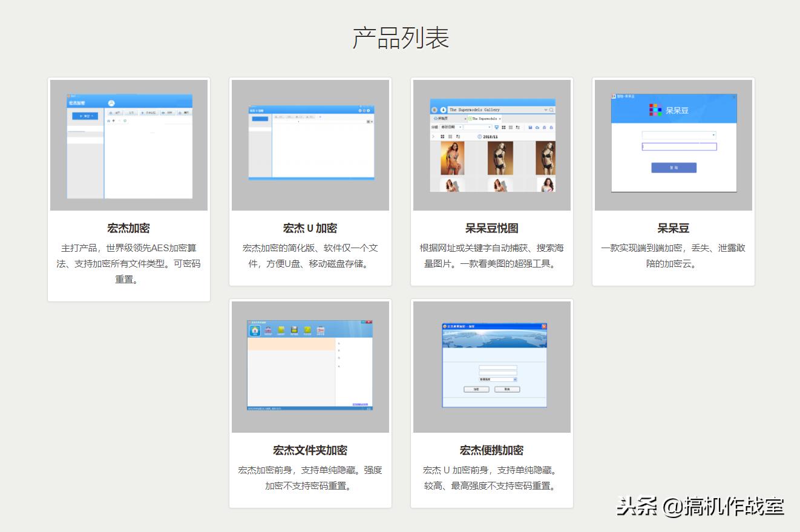Click the floppy disk icon in 宏杰文件夹加密

(294, 329)
